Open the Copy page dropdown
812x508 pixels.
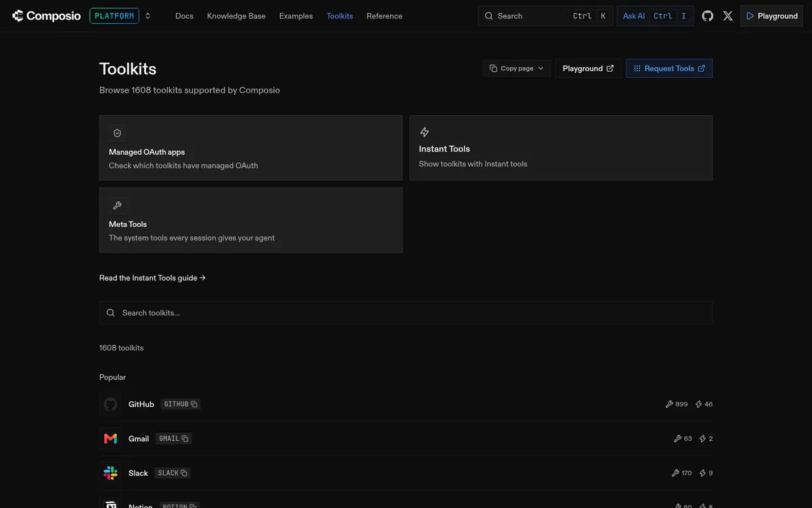click(517, 68)
